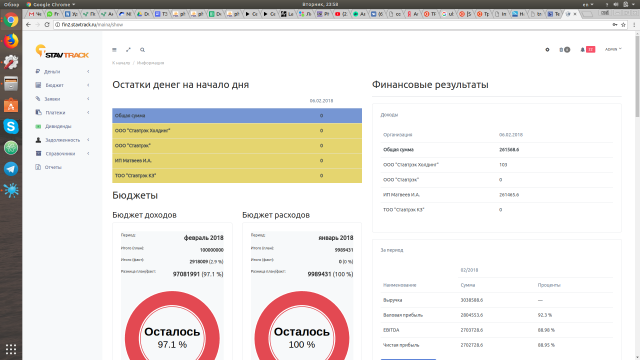
Task: Close the active browser tab
Action: 575,14
